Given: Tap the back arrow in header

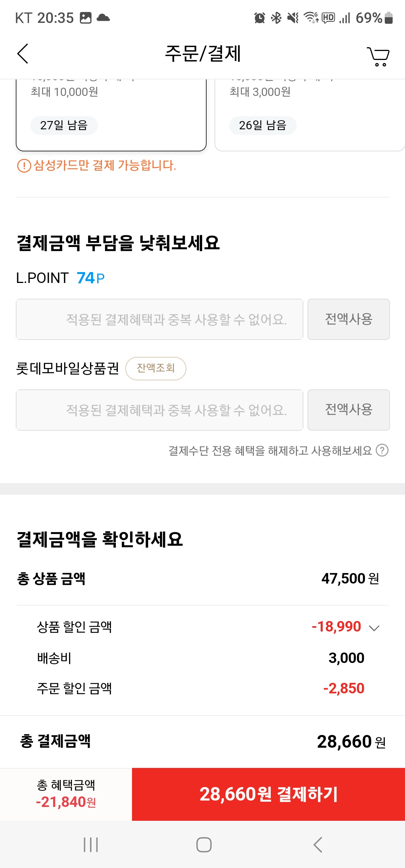Looking at the screenshot, I should 23,54.
